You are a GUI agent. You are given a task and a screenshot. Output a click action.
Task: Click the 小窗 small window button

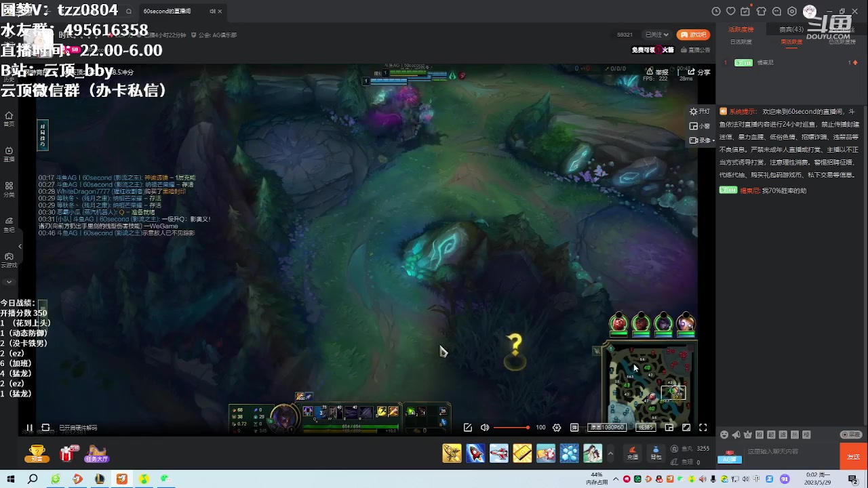(x=700, y=126)
